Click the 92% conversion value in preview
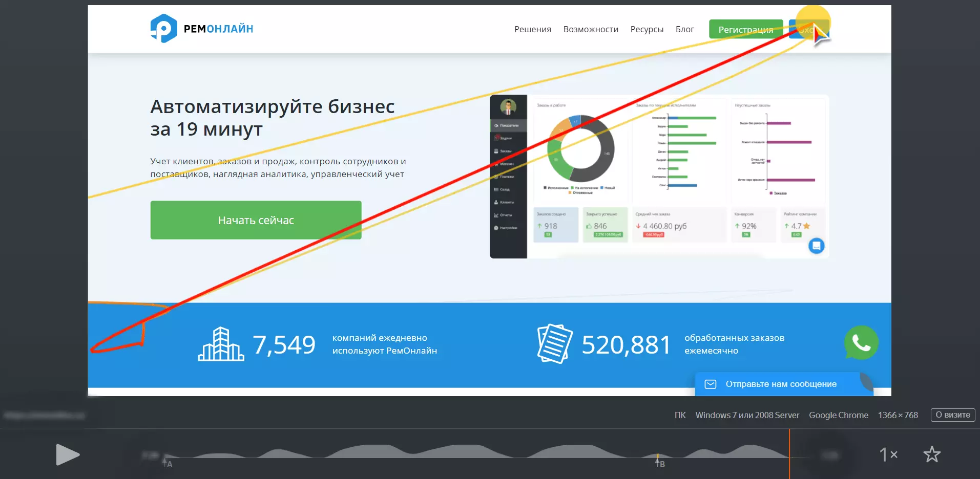Image resolution: width=980 pixels, height=479 pixels. point(749,226)
